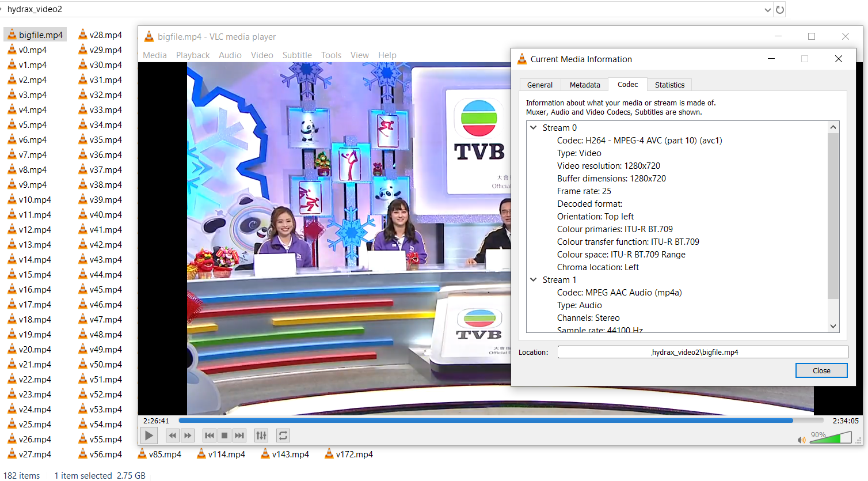This screenshot has height=481, width=868.
Task: Click the VLC cone icon for v47.mp4
Action: [82, 319]
